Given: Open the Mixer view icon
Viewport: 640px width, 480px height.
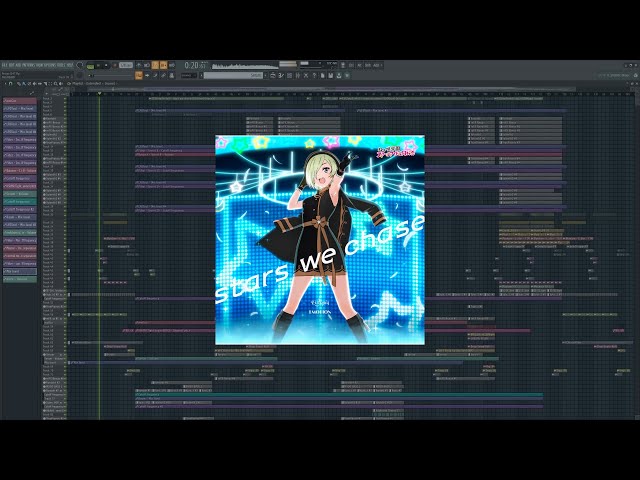Looking at the screenshot, I should [x=163, y=76].
